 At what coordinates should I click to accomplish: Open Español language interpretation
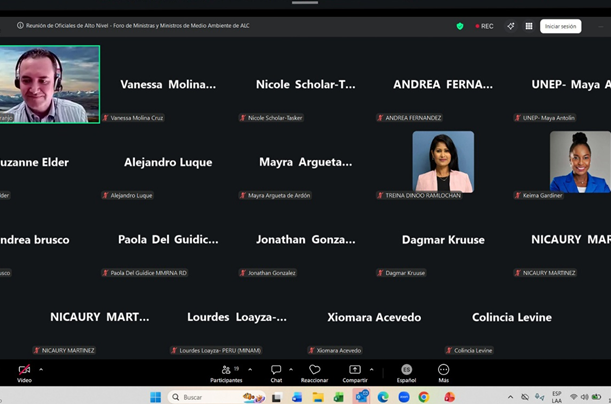406,371
